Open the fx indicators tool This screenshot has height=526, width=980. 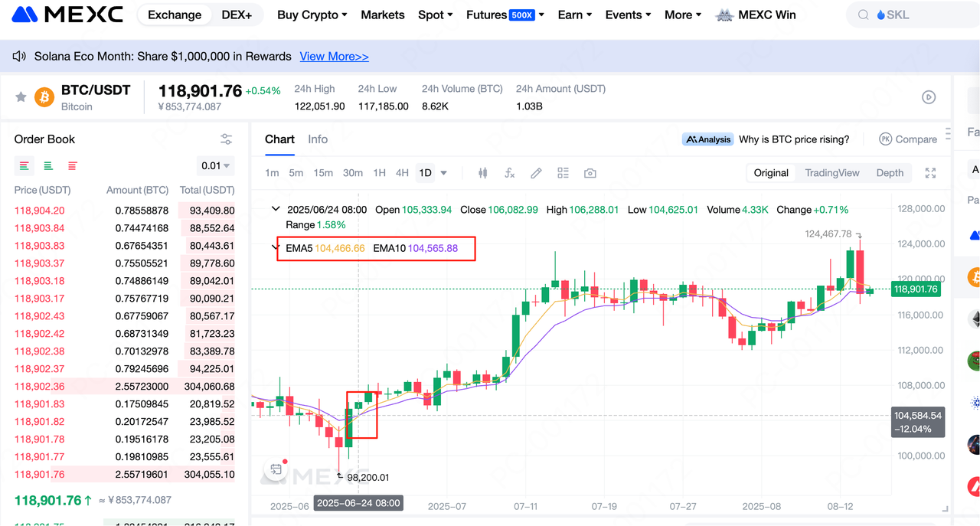click(509, 173)
